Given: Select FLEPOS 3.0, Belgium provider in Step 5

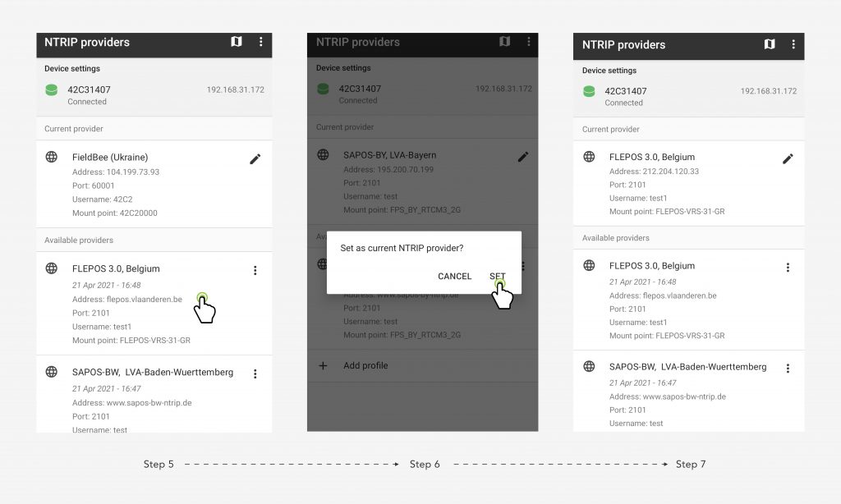Looking at the screenshot, I should [154, 304].
